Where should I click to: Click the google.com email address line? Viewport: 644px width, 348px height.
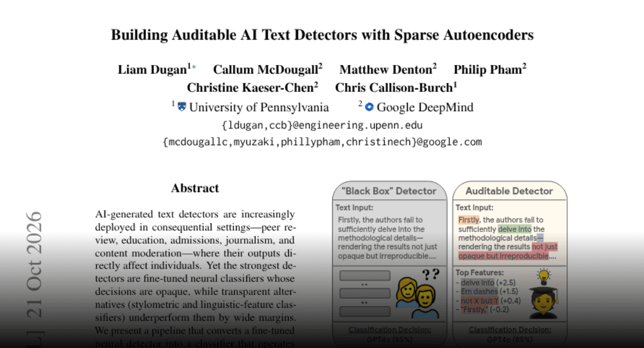coord(322,142)
